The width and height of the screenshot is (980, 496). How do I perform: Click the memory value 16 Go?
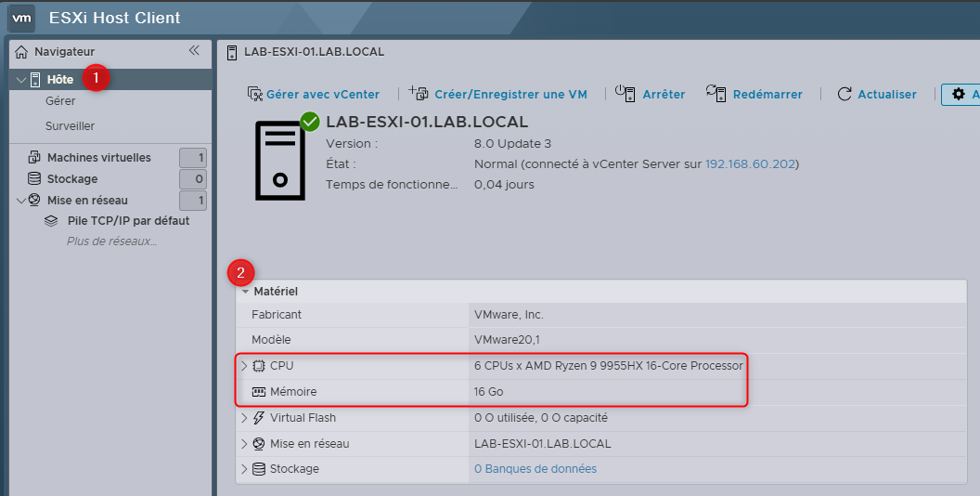(489, 392)
